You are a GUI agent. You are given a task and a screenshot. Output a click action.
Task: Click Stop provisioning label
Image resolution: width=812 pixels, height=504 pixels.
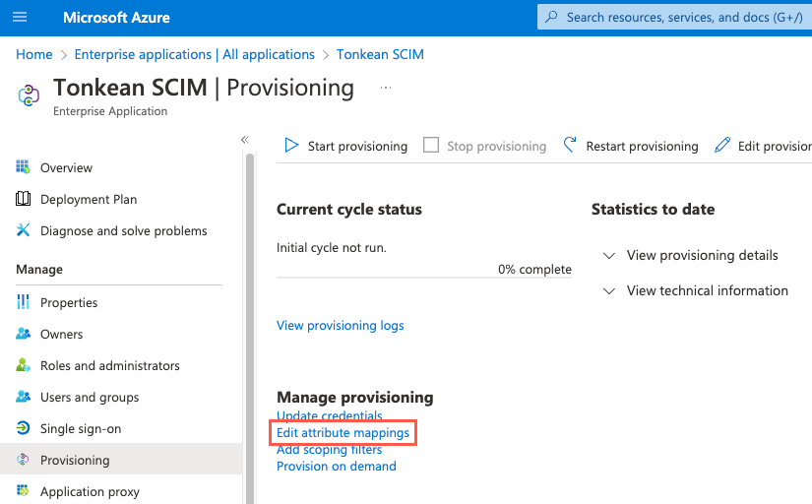(497, 147)
